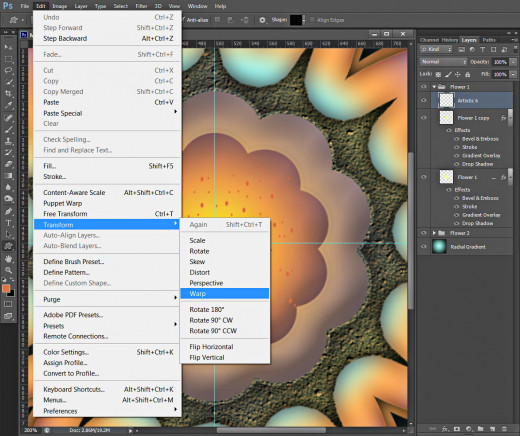The height and width of the screenshot is (436, 520).
Task: Select the Eraser tool
Action: [8, 164]
